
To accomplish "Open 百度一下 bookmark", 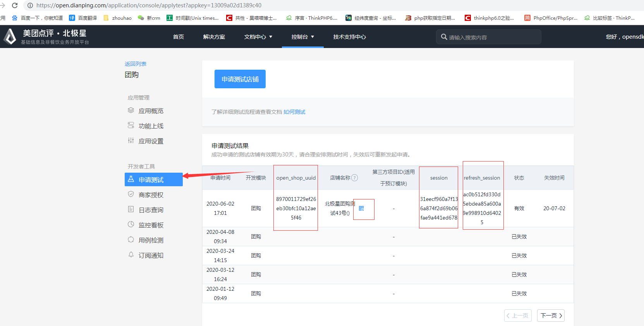I will click(37, 18).
